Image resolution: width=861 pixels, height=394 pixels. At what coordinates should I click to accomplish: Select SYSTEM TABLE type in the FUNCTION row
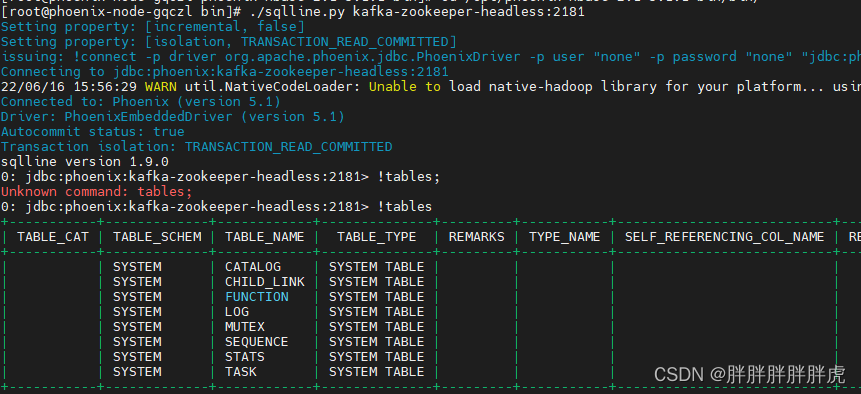[x=377, y=297]
